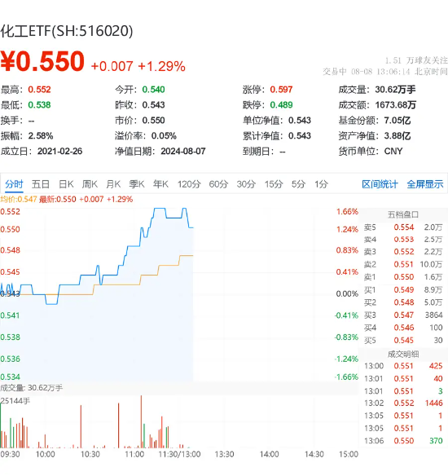Image resolution: width=448 pixels, height=476 pixels.
Task: Select the 买4 row at 0.546
Action: 403,328
